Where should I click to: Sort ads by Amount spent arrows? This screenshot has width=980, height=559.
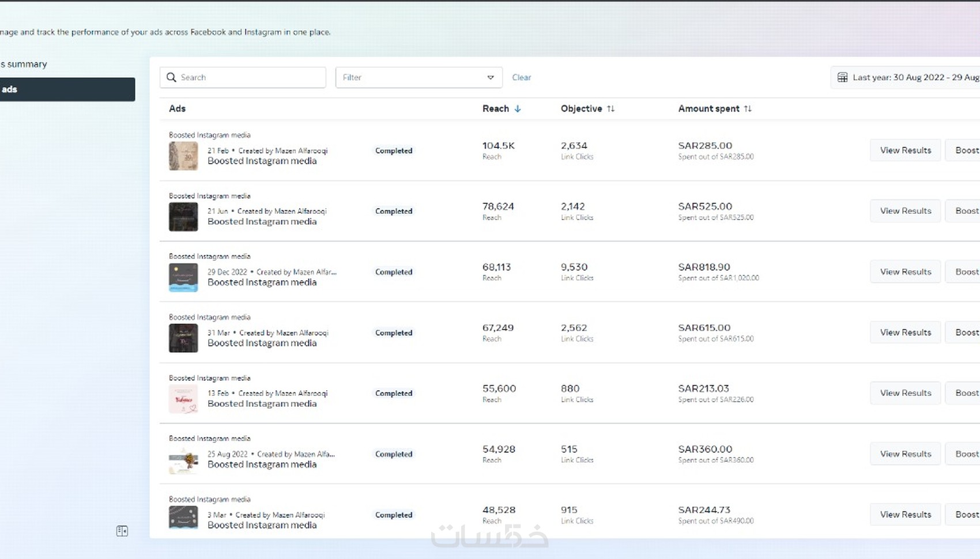click(x=748, y=108)
